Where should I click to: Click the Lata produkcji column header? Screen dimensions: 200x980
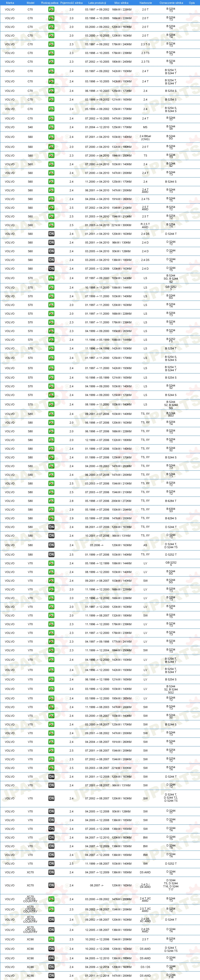97,3
